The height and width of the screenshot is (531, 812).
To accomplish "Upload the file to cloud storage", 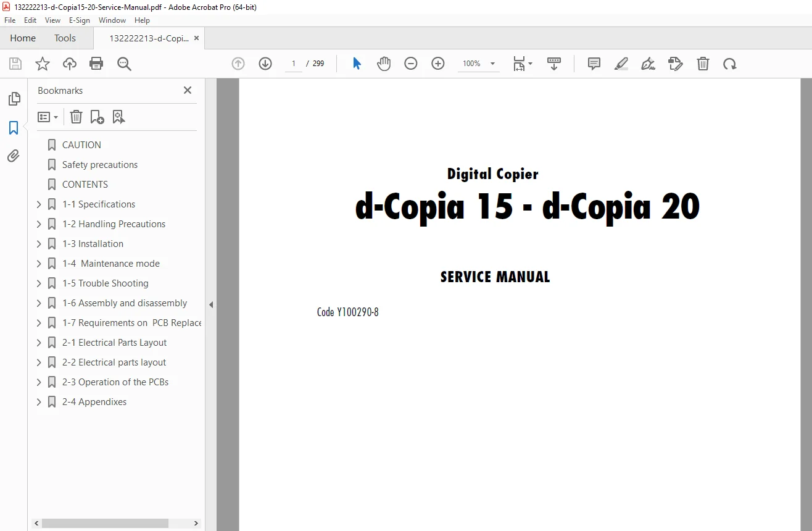I will (x=70, y=64).
